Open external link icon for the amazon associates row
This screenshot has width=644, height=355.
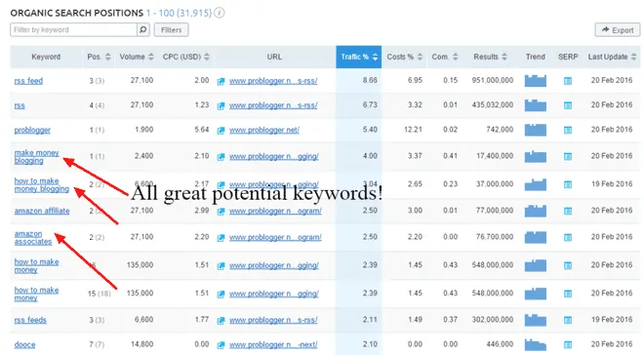(221, 238)
